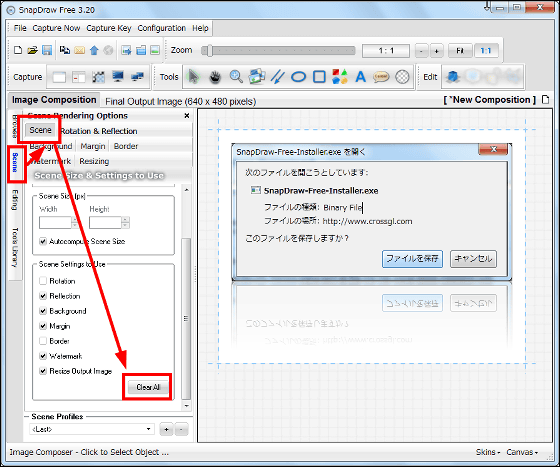Uncheck the Background scene setting
This screenshot has height=467, width=560.
[x=43, y=311]
